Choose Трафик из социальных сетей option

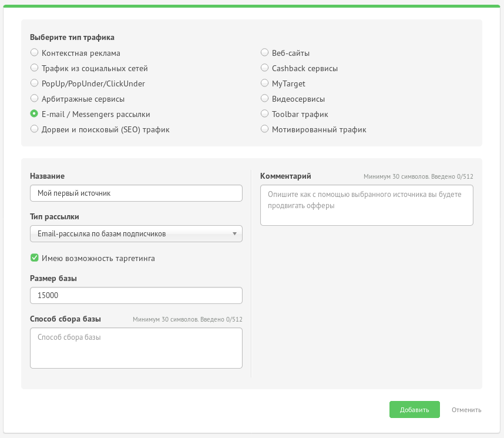pyautogui.click(x=34, y=68)
